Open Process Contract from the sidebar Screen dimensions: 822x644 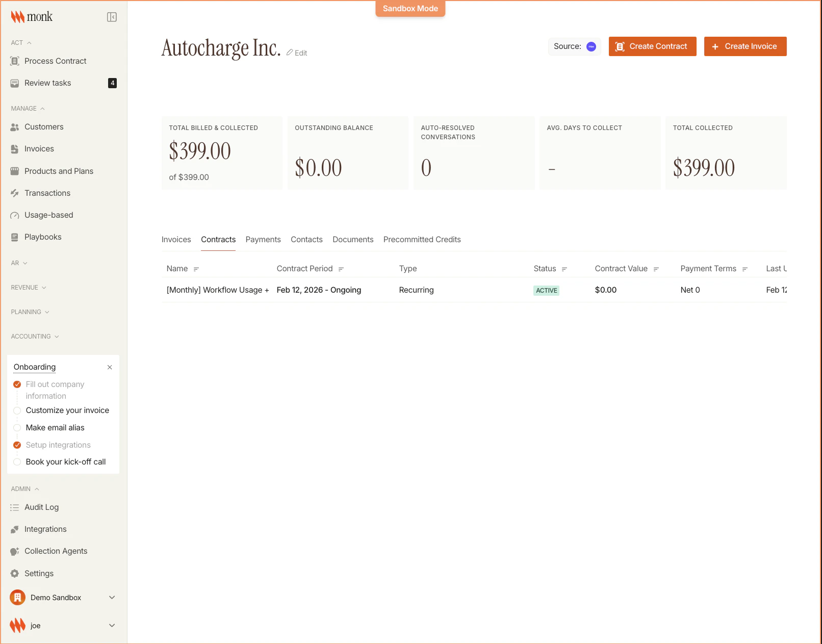click(55, 61)
